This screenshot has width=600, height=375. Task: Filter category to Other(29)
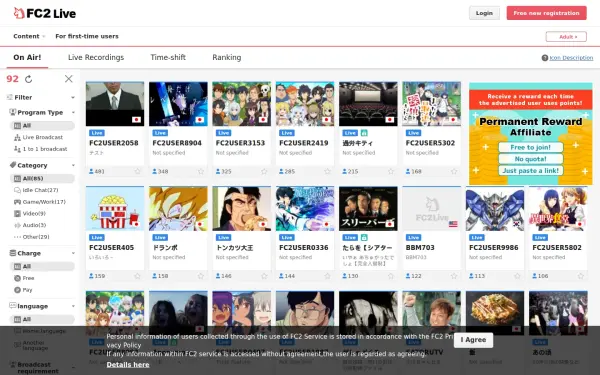tap(32, 237)
